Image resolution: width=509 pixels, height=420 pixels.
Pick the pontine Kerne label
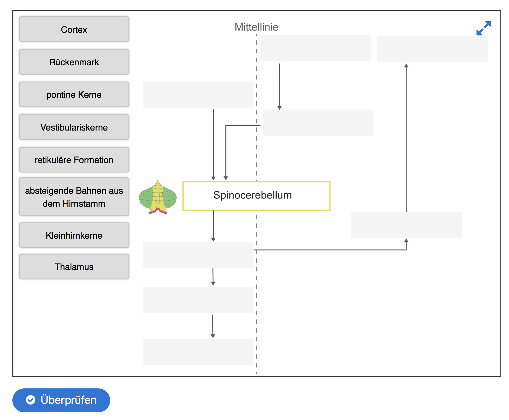(74, 95)
